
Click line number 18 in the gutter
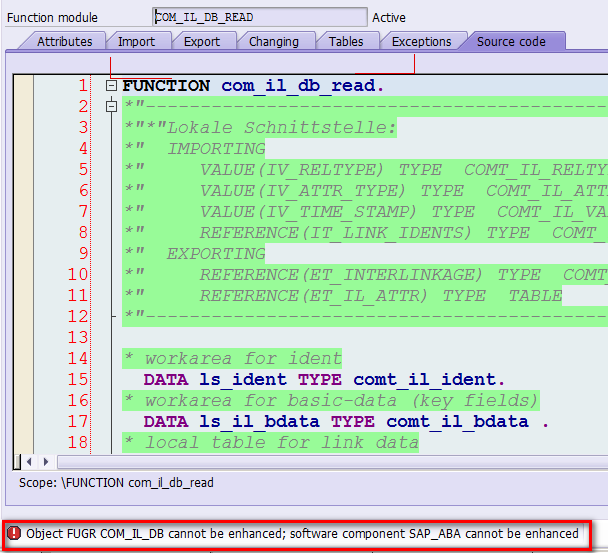(x=78, y=442)
